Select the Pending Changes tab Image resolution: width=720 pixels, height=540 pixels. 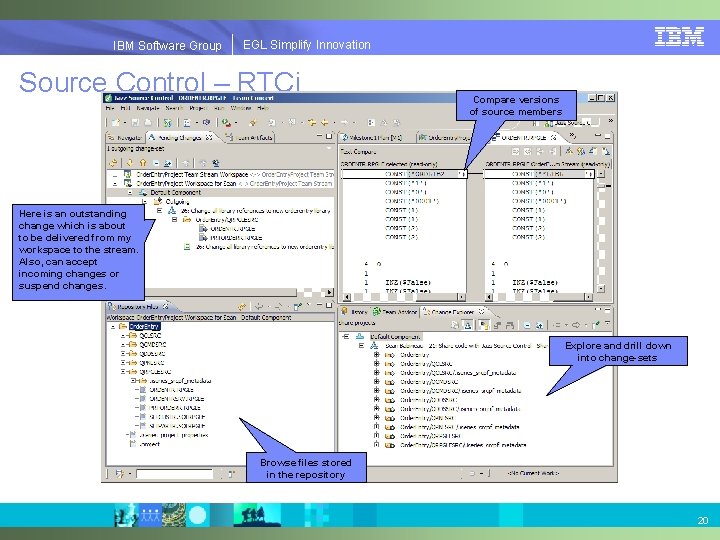(180, 137)
